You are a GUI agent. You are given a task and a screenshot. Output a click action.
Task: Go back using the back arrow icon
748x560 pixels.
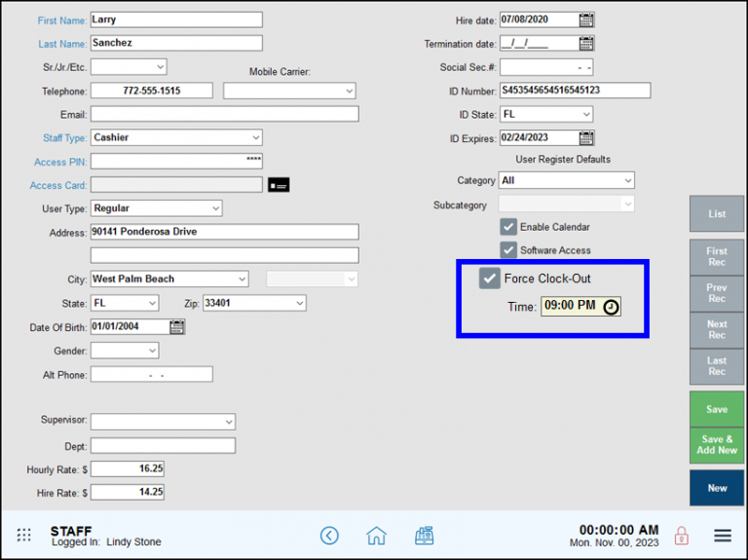329,535
